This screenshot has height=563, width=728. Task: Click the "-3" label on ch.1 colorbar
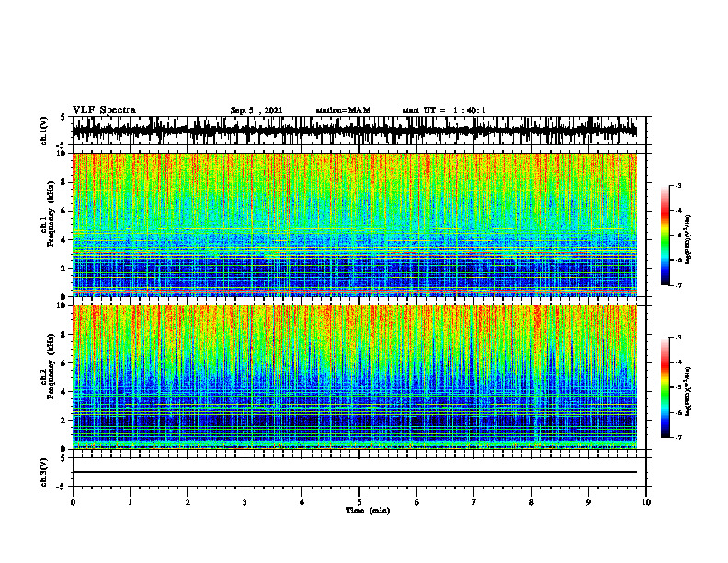678,186
